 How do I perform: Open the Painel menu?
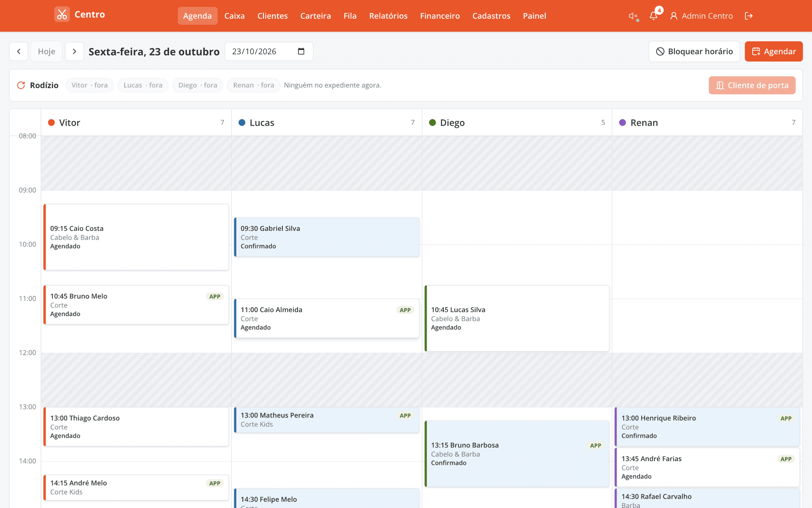point(534,16)
